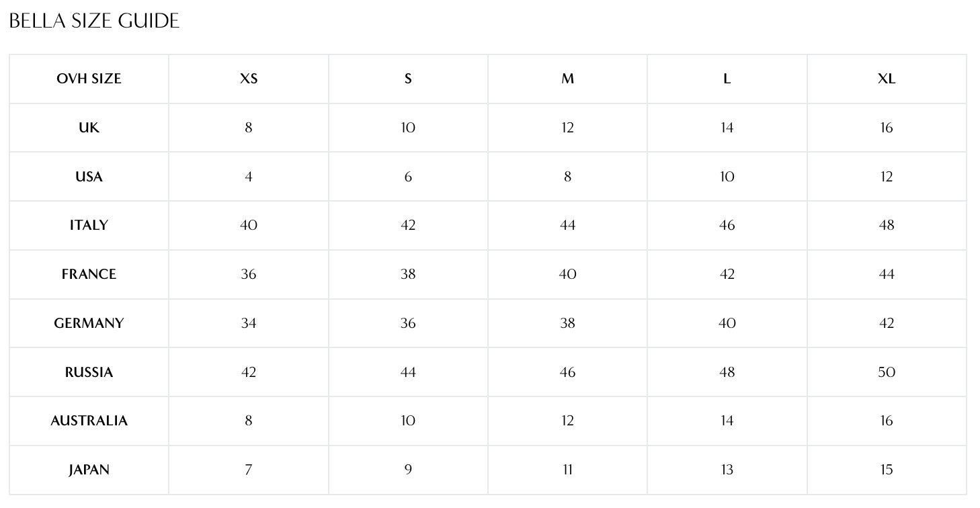980x508 pixels.
Task: Select the USA row label
Action: tap(89, 177)
